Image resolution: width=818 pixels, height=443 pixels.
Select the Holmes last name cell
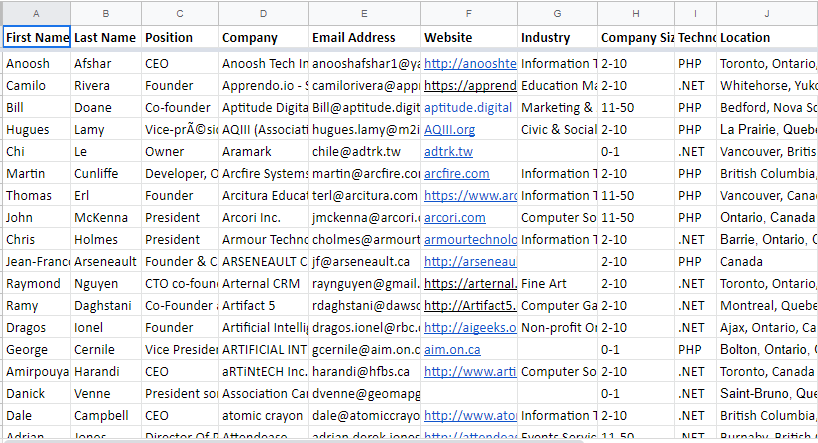click(106, 240)
